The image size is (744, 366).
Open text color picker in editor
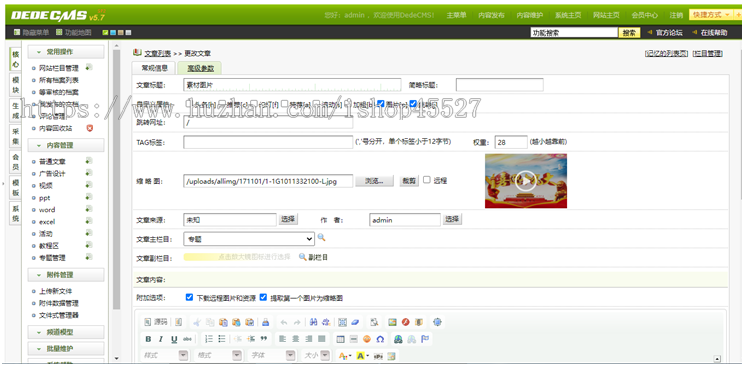pyautogui.click(x=344, y=355)
